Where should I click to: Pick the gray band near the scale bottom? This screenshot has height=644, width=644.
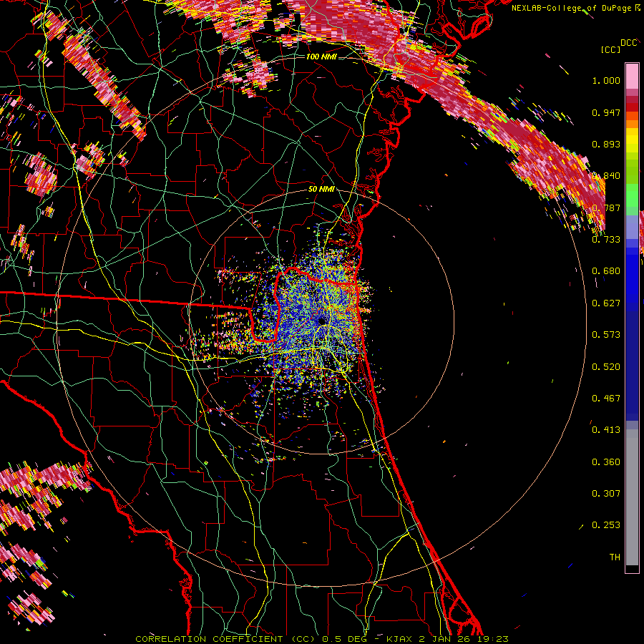click(632, 497)
